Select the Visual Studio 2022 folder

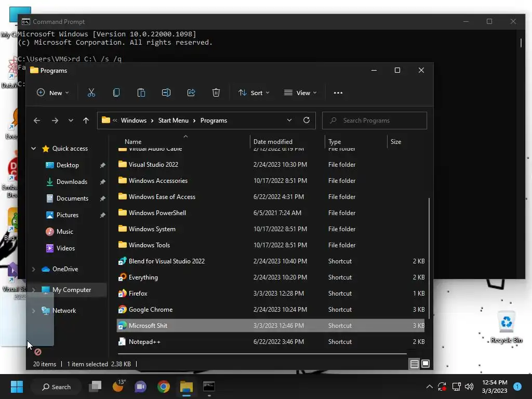(270, 165)
